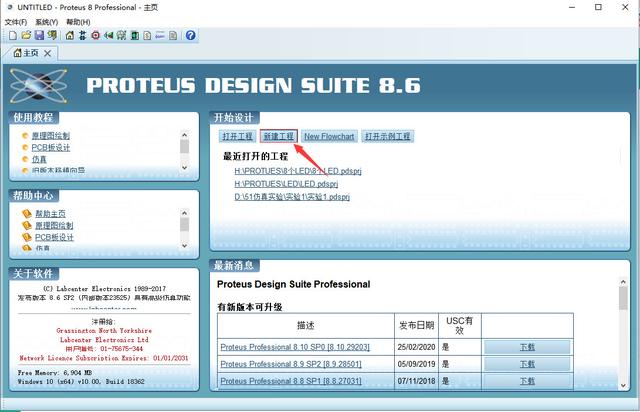Click the 打开示例工程 button
The image size is (640, 412).
pyautogui.click(x=387, y=136)
